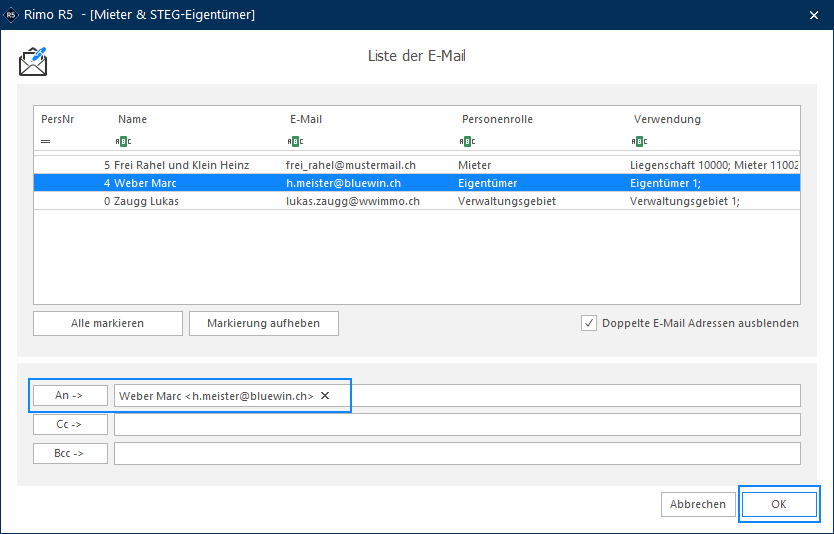Select the Frei Rahel und Klein Heinz row
Viewport: 834px width, 534px height.
coord(416,165)
